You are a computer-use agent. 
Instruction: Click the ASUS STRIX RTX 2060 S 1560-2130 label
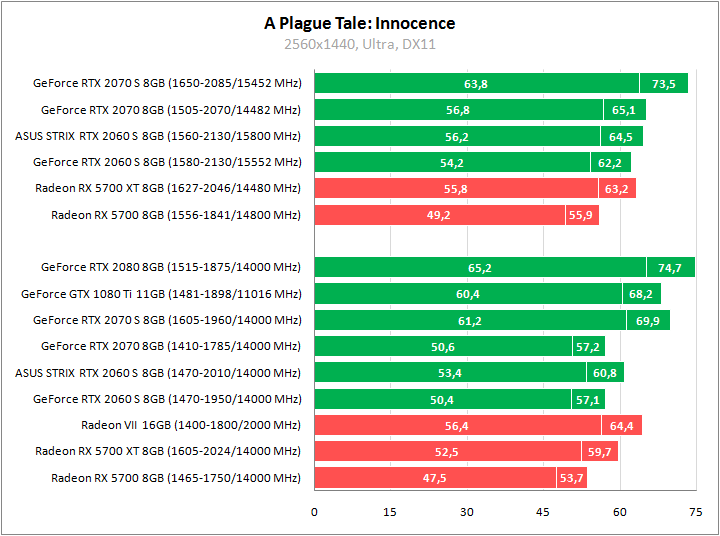pyautogui.click(x=158, y=136)
